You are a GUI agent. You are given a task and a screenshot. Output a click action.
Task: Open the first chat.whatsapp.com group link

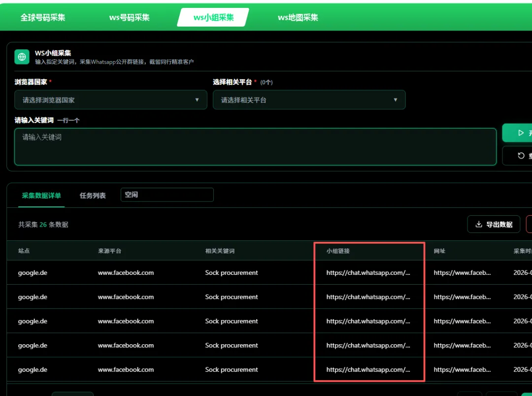click(369, 272)
